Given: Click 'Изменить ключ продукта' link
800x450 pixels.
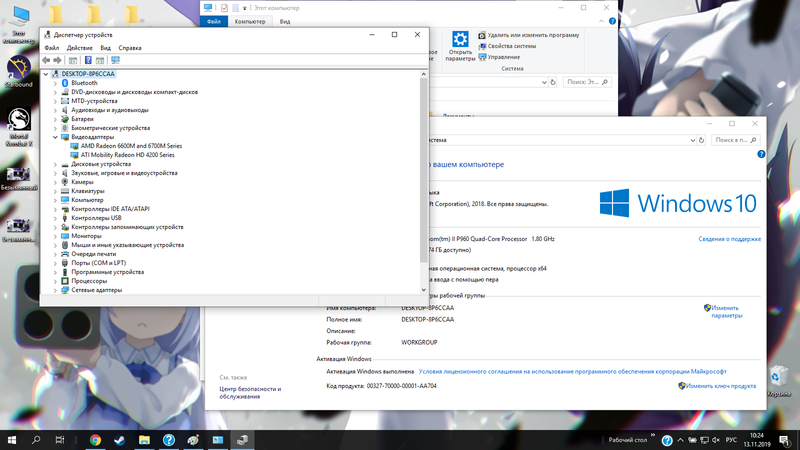Looking at the screenshot, I should (x=720, y=385).
